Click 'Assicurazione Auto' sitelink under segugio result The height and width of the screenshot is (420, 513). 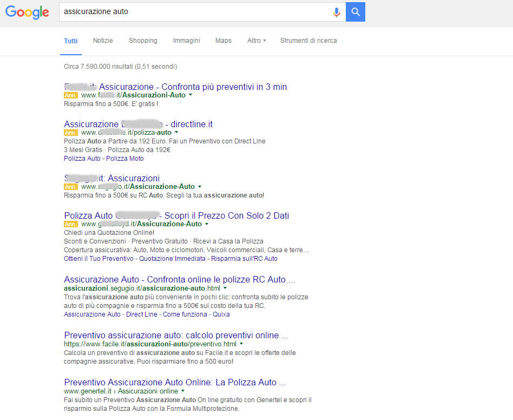tap(92, 314)
